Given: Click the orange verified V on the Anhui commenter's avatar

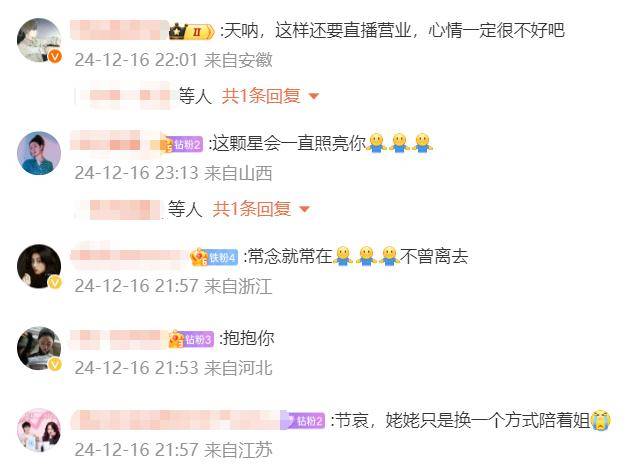Looking at the screenshot, I should 55,56.
